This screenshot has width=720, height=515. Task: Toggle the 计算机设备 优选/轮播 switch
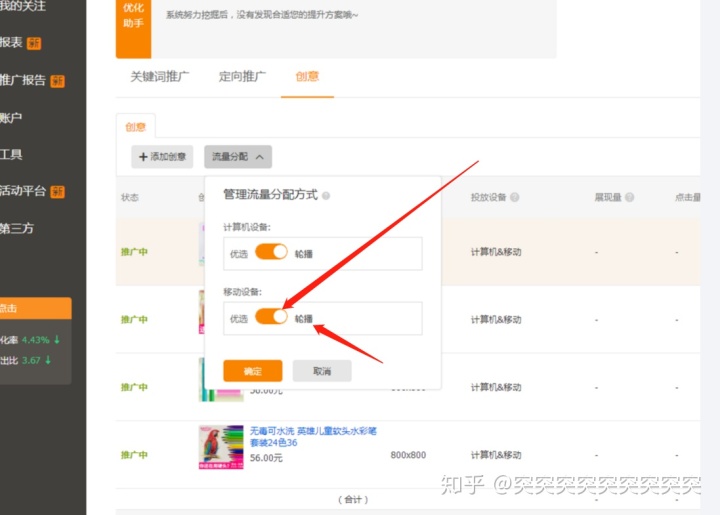pos(271,252)
